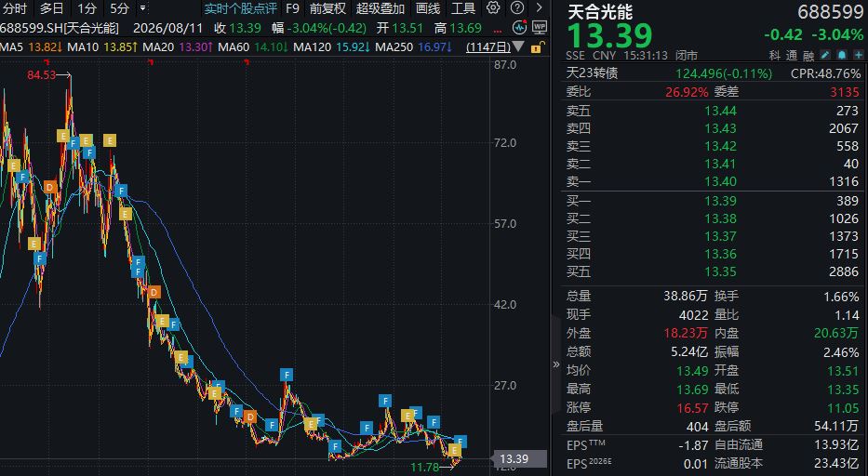Click the MA250 16.97 indicator label
Image resolution: width=868 pixels, height=476 pixels.
pyautogui.click(x=413, y=47)
